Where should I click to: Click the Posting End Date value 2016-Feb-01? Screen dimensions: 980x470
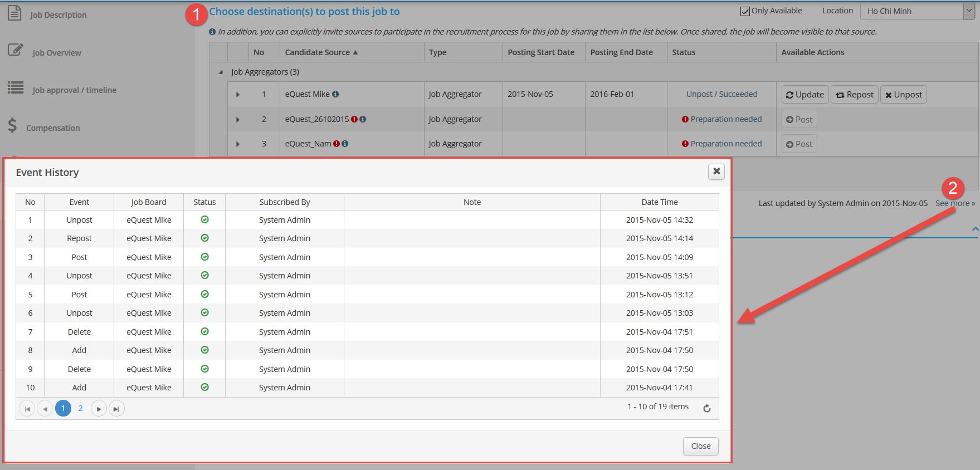point(612,94)
